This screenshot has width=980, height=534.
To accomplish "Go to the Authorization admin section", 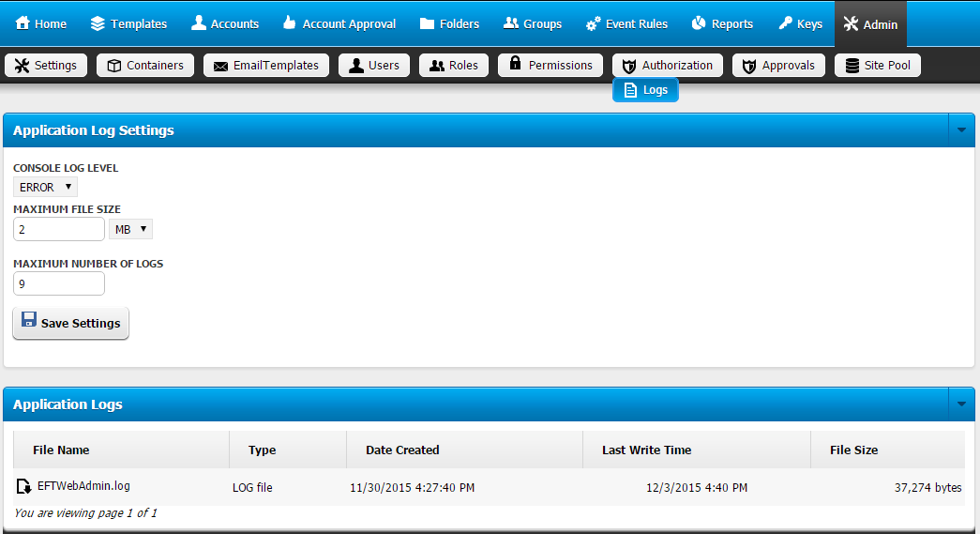I will [667, 66].
